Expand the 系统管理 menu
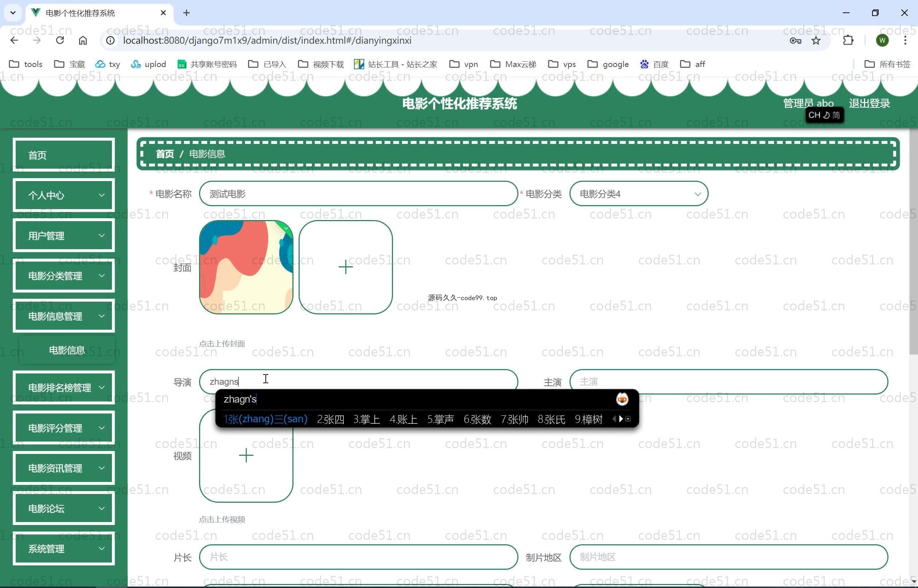Viewport: 918px width, 588px height. pos(64,549)
